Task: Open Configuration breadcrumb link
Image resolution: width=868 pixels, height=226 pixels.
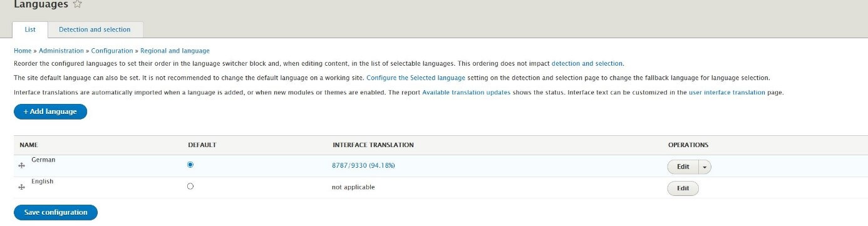Action: pos(112,51)
